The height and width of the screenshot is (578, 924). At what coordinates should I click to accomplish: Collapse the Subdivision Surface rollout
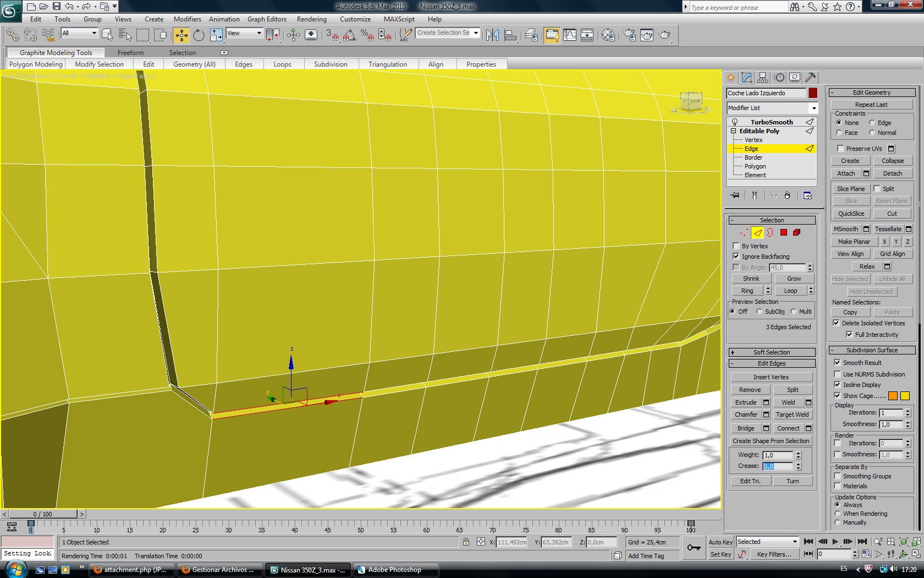pos(872,350)
